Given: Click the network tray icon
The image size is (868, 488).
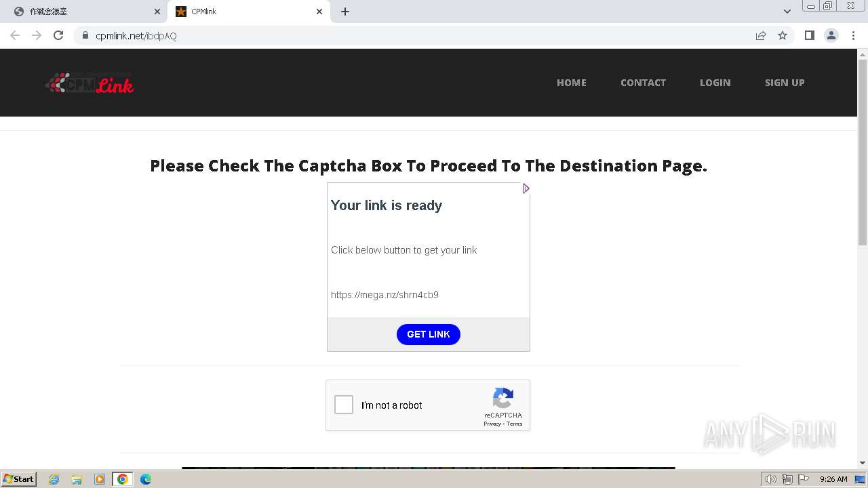Looking at the screenshot, I should 787,479.
